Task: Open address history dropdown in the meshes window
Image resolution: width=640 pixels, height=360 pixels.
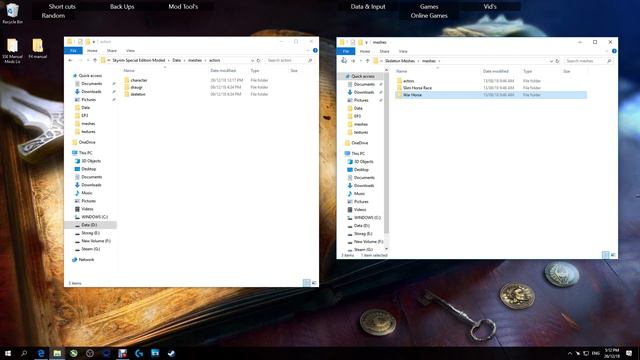Action: click(551, 61)
